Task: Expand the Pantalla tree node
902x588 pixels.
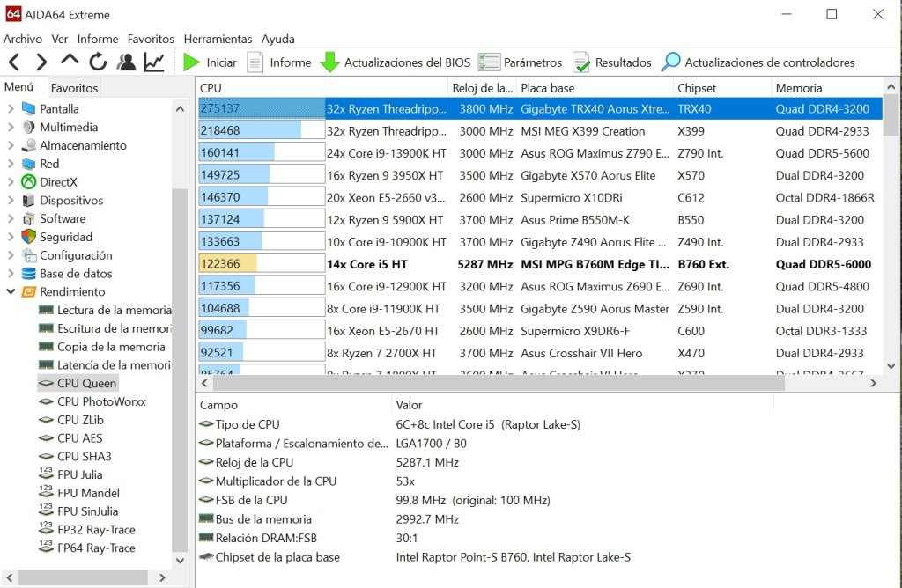Action: [11, 108]
